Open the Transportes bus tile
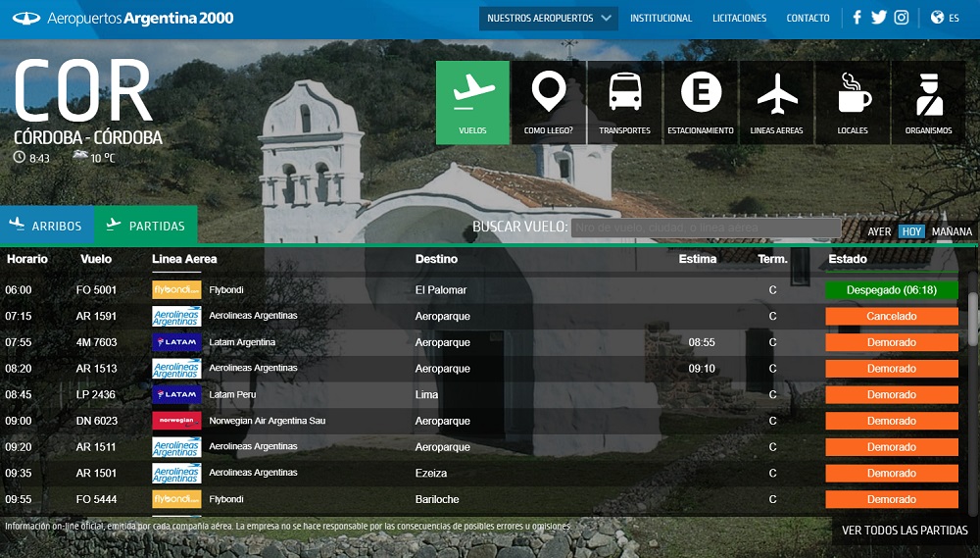This screenshot has height=558, width=980. [624, 103]
